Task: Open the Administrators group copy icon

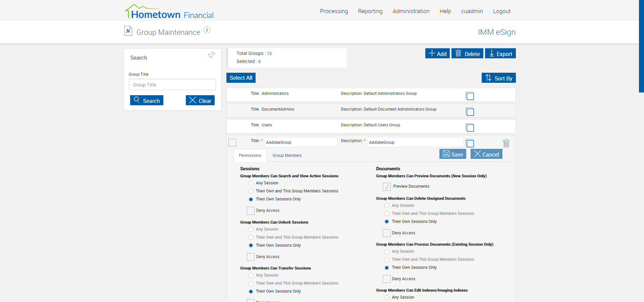Action: [x=470, y=96]
